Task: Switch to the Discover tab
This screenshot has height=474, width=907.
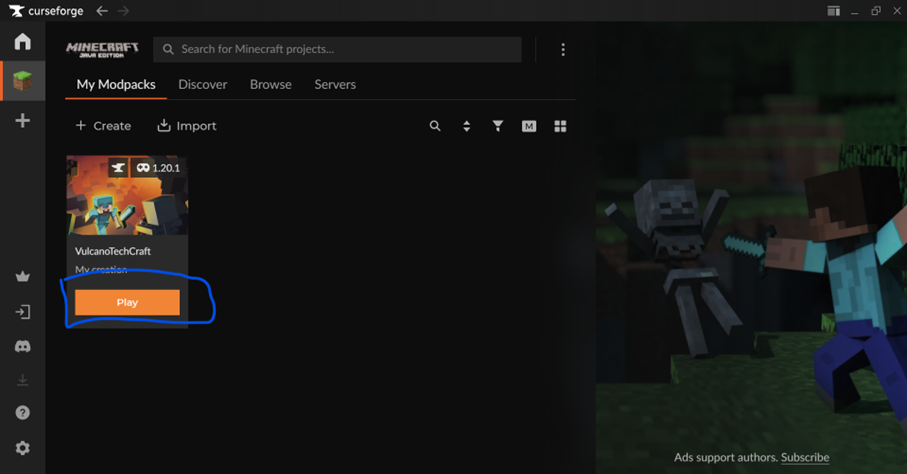Action: [x=202, y=84]
